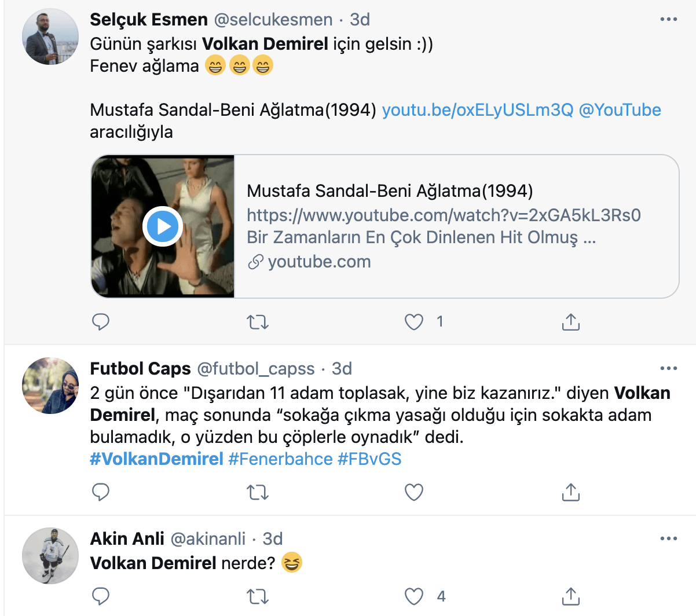This screenshot has height=616, width=696.
Task: Unlike Akin Anli's tweet showing 4 likes
Action: (x=413, y=596)
